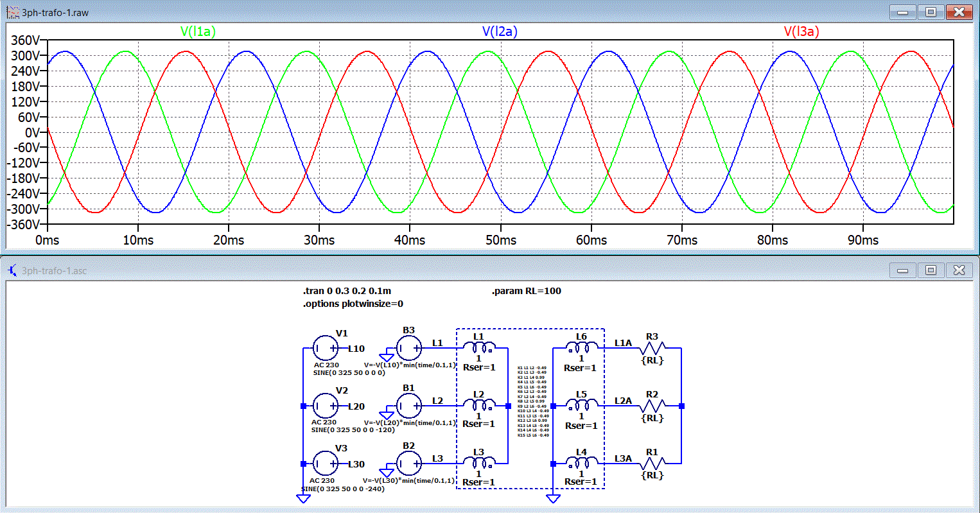Click the L30 net label
This screenshot has height=513, width=980.
(356, 464)
